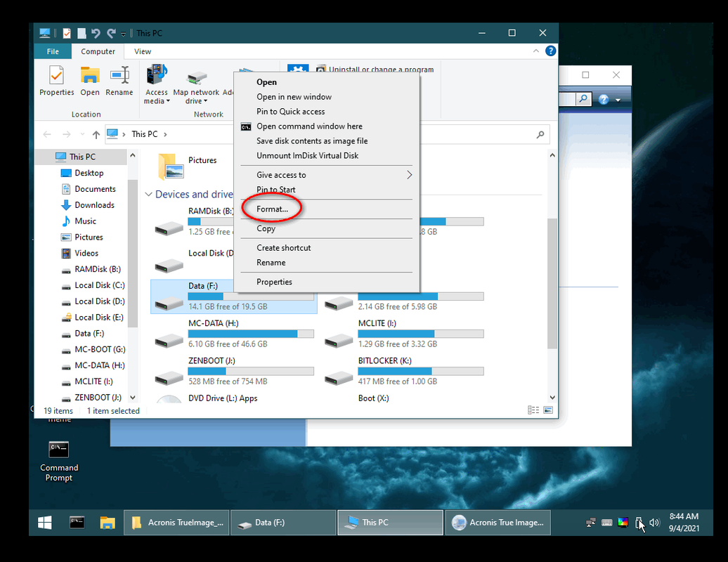
Task: Select the ZENBOOT (J:) drive icon
Action: 169,378
